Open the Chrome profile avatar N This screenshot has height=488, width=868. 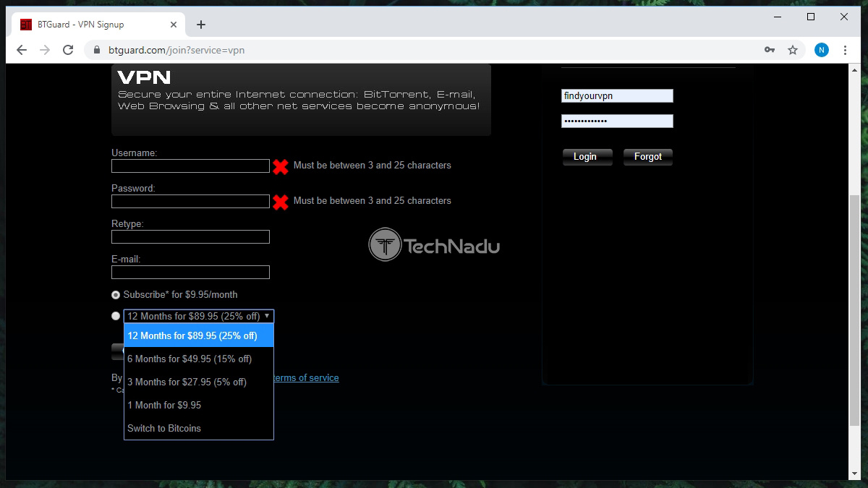tap(821, 50)
